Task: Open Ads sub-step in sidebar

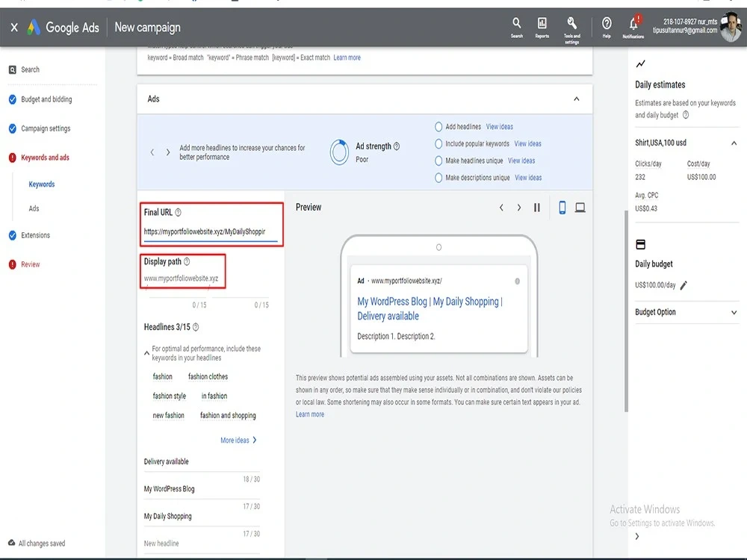Action: 34,208
